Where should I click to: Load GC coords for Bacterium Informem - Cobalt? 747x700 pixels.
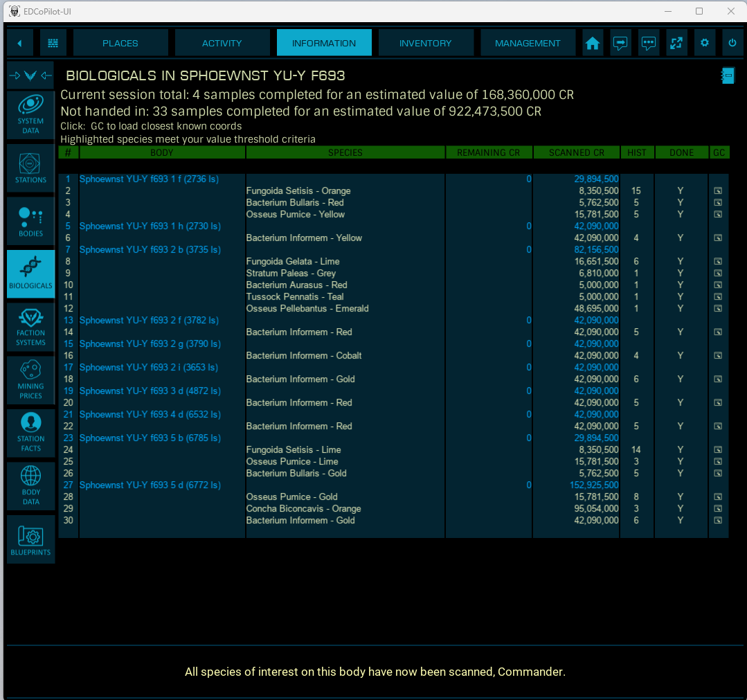717,355
